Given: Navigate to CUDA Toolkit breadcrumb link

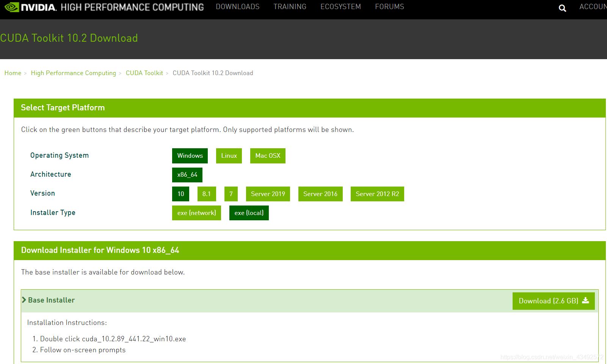Looking at the screenshot, I should click(x=144, y=73).
